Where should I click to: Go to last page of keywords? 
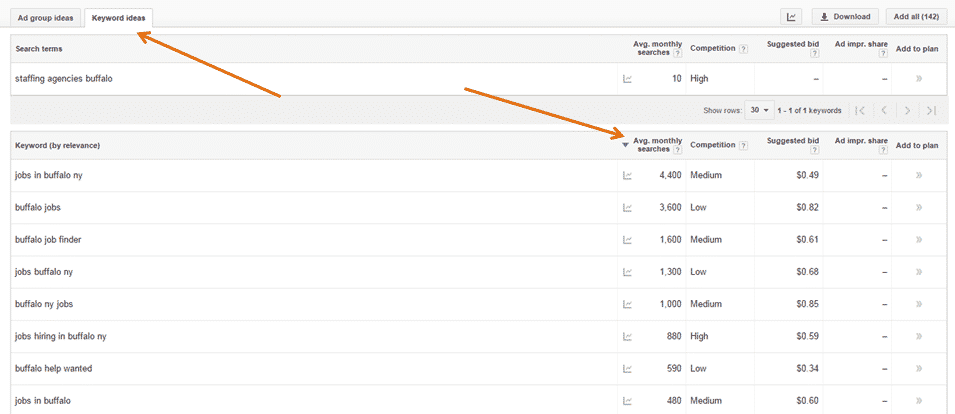point(931,110)
